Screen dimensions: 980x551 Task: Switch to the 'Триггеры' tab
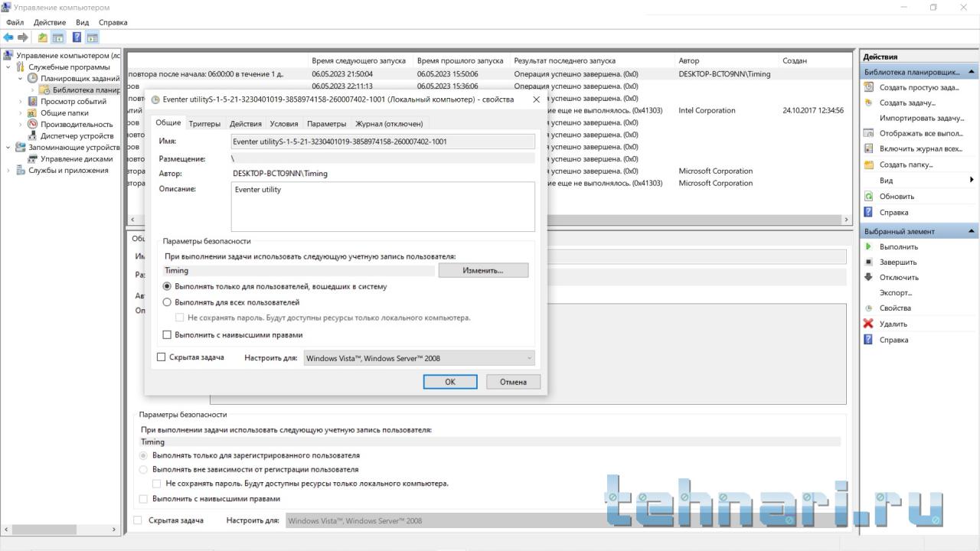point(204,123)
